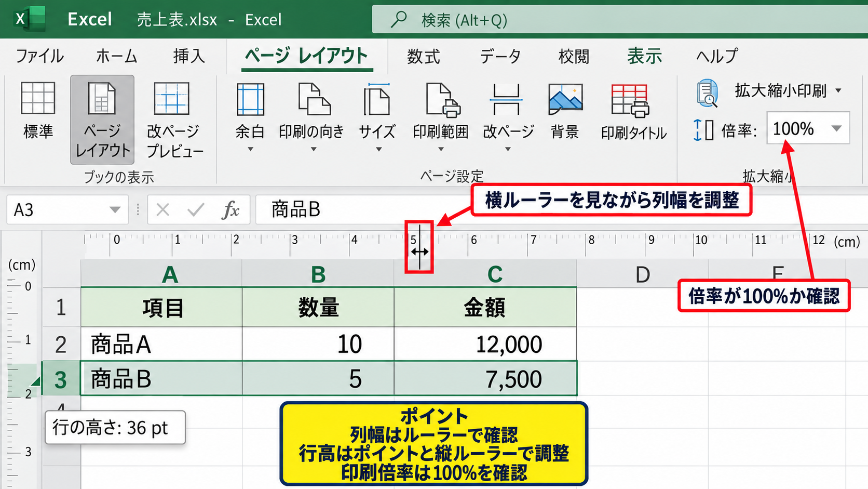The height and width of the screenshot is (489, 868).
Task: Open the 印刷範囲 print area menu
Action: [441, 117]
